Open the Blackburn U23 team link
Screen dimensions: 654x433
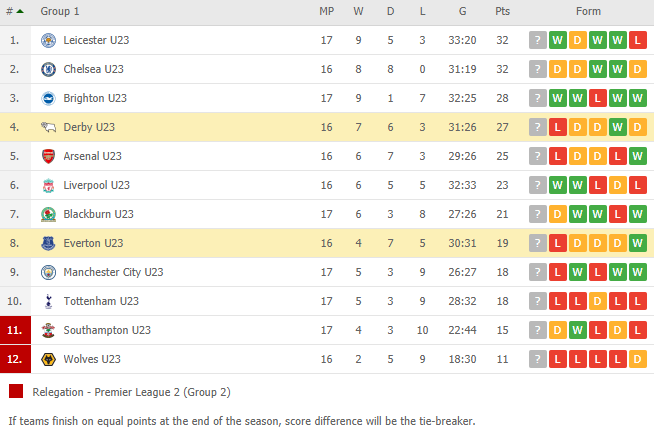(x=98, y=214)
